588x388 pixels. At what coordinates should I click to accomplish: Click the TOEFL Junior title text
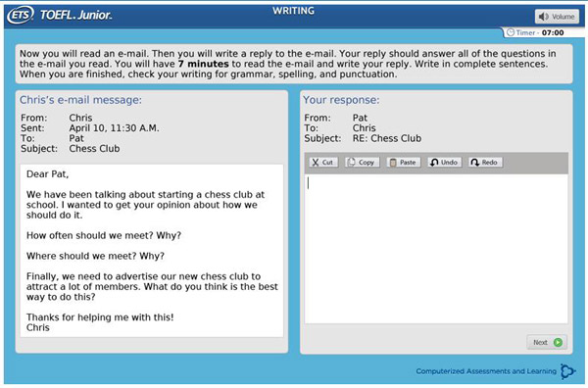click(x=75, y=15)
